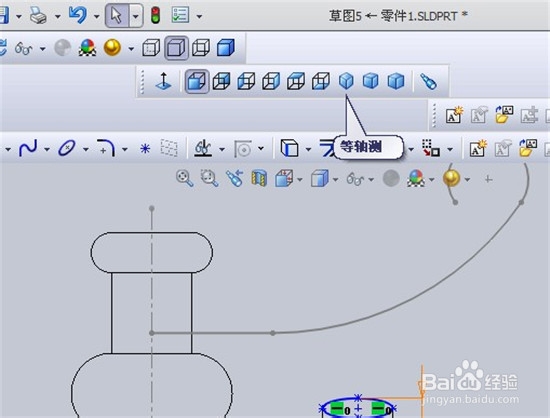
Task: Click Zoom to Fit magnifier
Action: (x=185, y=178)
